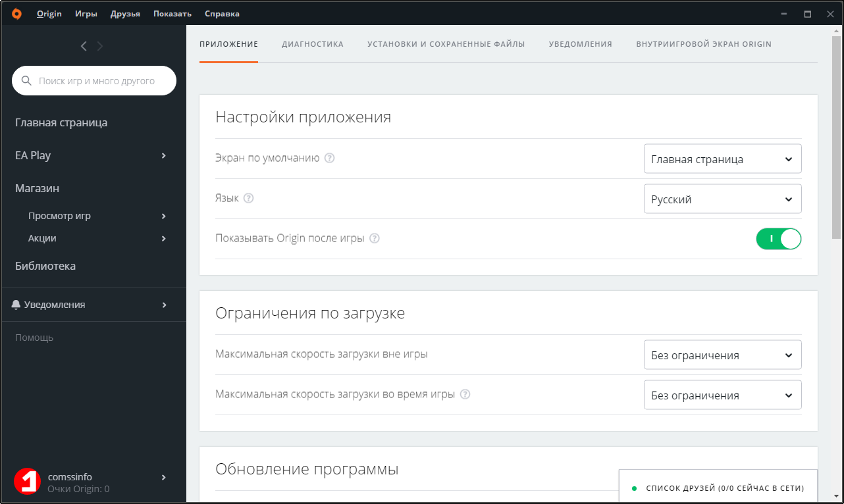Viewport: 844px width, 504px height.
Task: Open the Экран по умолчанию dropdown
Action: point(723,159)
